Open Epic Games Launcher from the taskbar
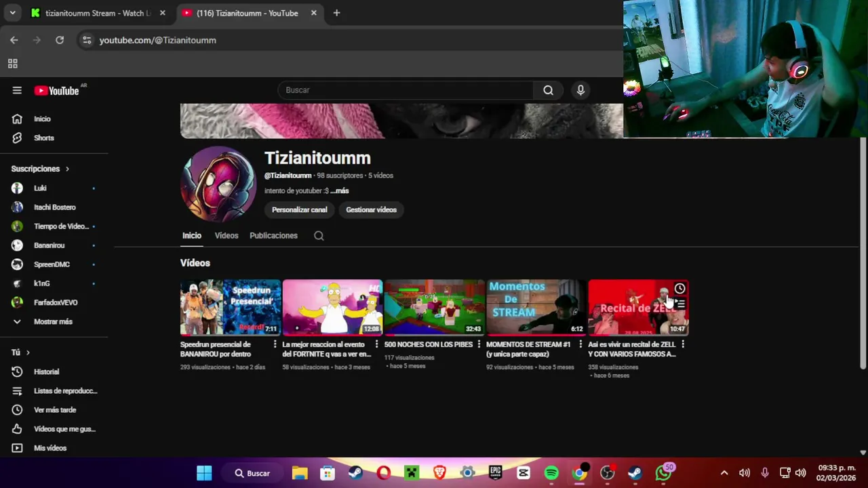868x488 pixels. click(x=496, y=473)
